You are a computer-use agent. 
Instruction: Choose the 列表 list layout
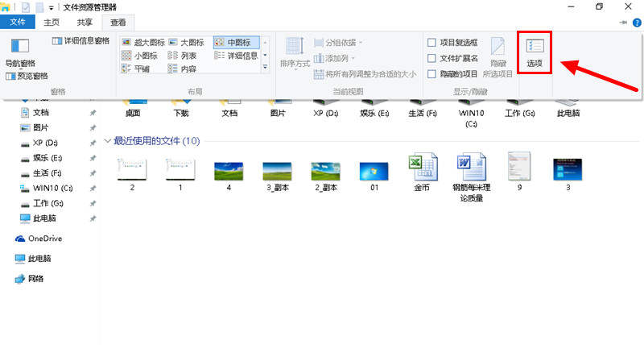181,56
